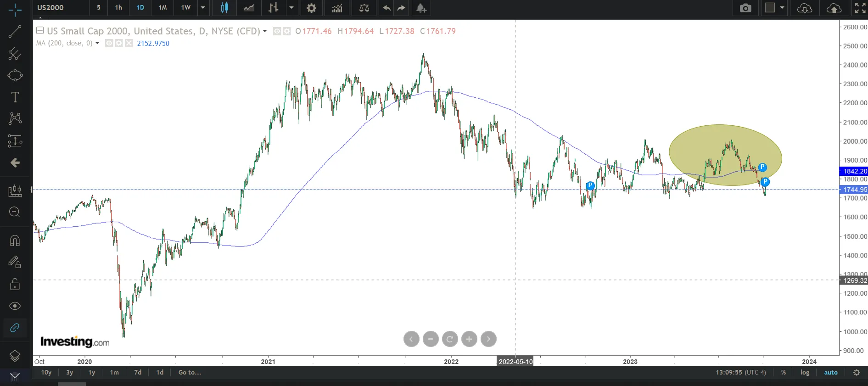Collapse the chart legend box

click(40, 31)
